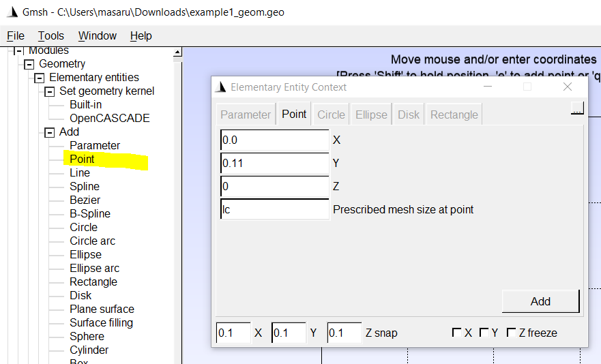This screenshot has width=601, height=364.
Task: Switch to the Disk tab
Action: [x=409, y=115]
